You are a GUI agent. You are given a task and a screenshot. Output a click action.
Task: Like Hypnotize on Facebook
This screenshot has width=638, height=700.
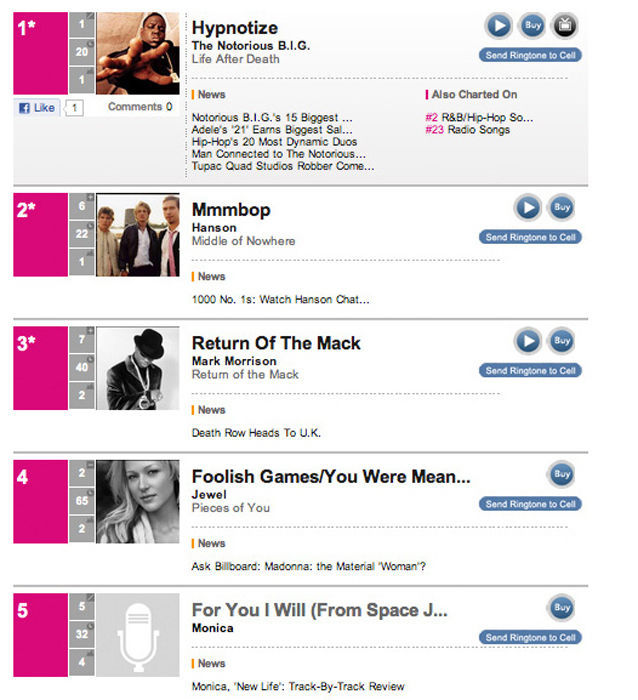click(x=38, y=107)
